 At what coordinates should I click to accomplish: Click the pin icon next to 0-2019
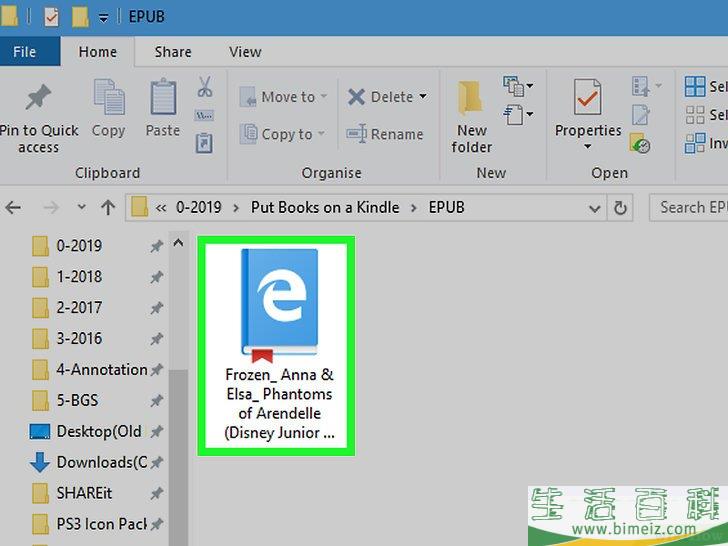pyautogui.click(x=156, y=246)
